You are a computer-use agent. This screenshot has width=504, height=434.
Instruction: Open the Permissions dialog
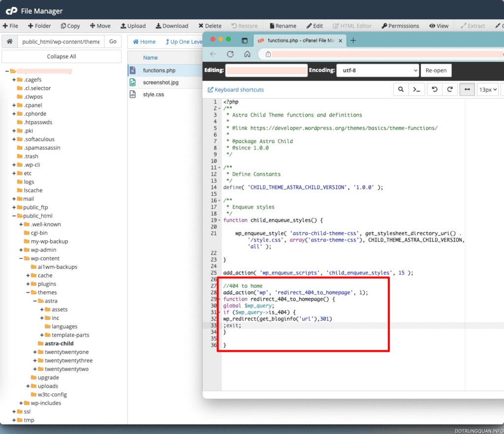click(x=401, y=26)
